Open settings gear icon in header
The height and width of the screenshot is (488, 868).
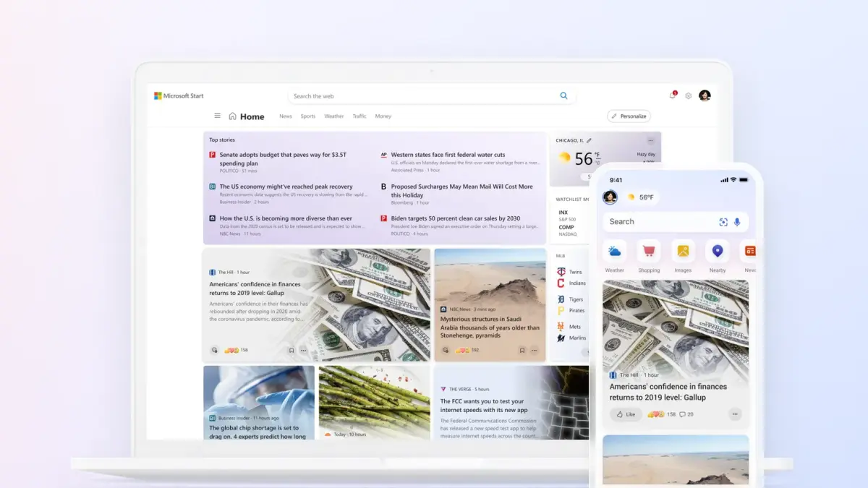688,95
